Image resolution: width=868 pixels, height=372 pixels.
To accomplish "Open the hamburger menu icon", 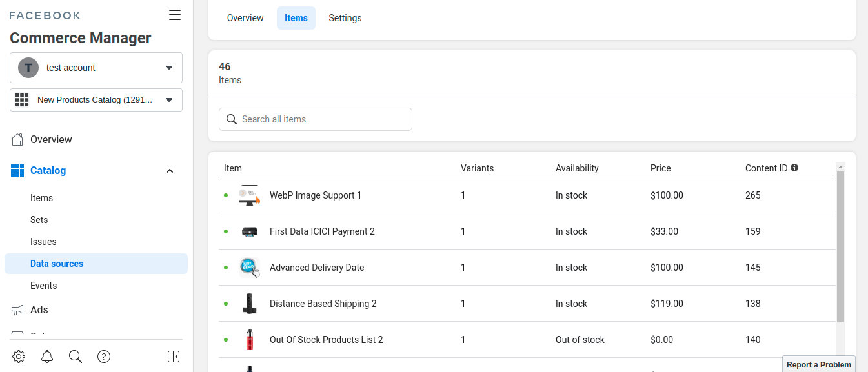I will [x=174, y=15].
